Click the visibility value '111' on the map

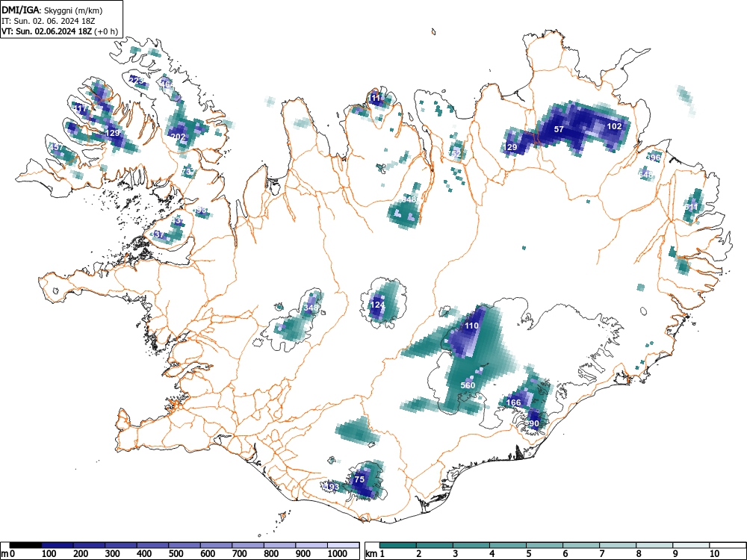point(375,99)
